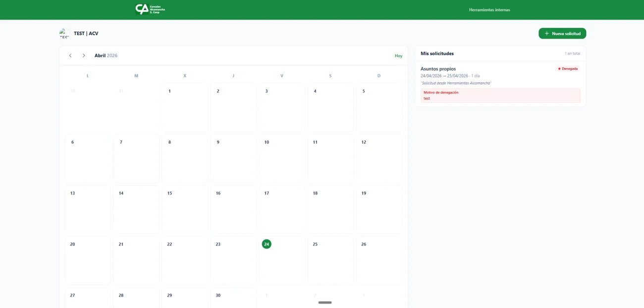This screenshot has width=644, height=308.
Task: Select April 15 on the calendar
Action: pyautogui.click(x=185, y=210)
